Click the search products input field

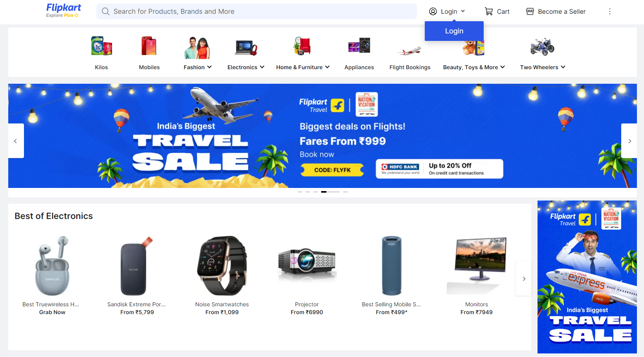click(x=257, y=11)
